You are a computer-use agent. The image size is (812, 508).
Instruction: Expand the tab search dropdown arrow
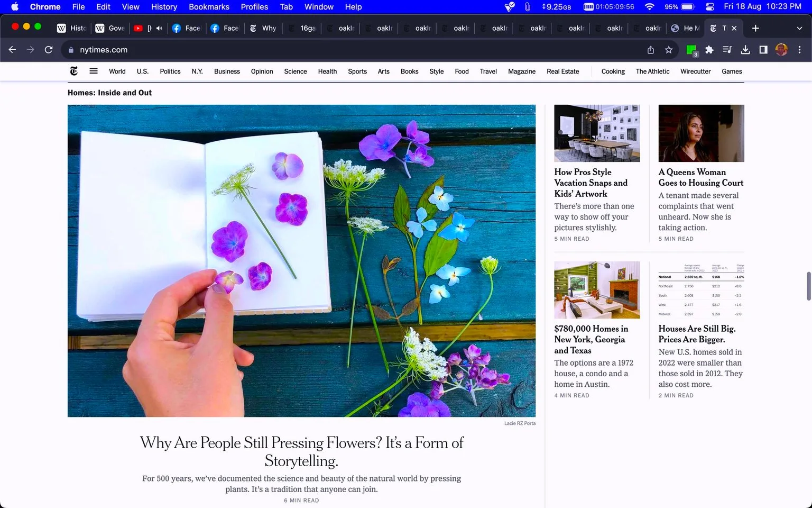click(799, 28)
